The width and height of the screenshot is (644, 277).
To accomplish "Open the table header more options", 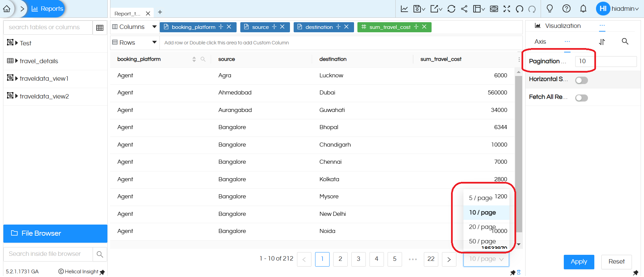I will tap(519, 59).
